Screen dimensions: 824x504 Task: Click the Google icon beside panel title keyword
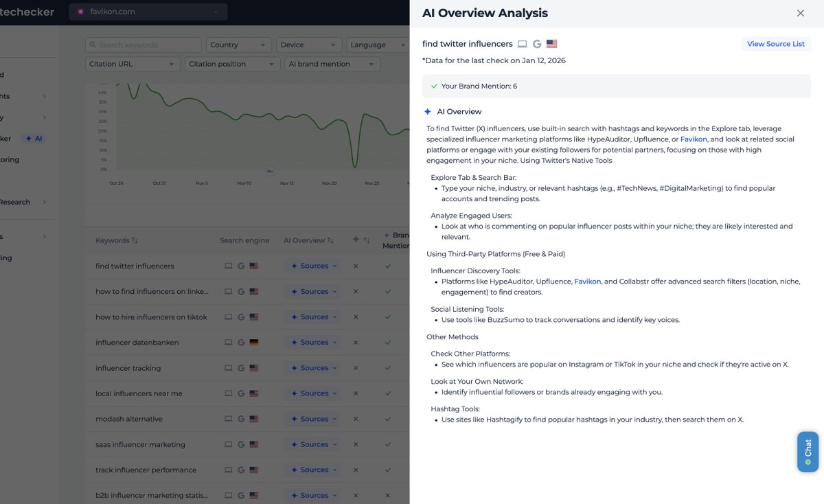pos(537,44)
